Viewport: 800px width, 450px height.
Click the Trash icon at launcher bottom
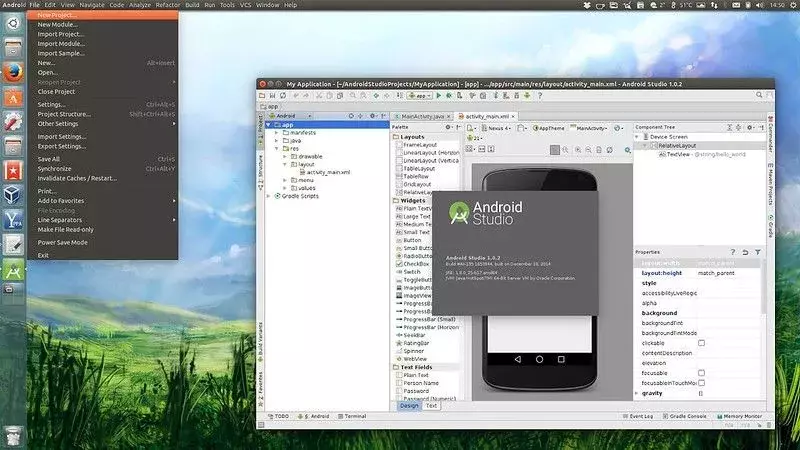(x=13, y=435)
